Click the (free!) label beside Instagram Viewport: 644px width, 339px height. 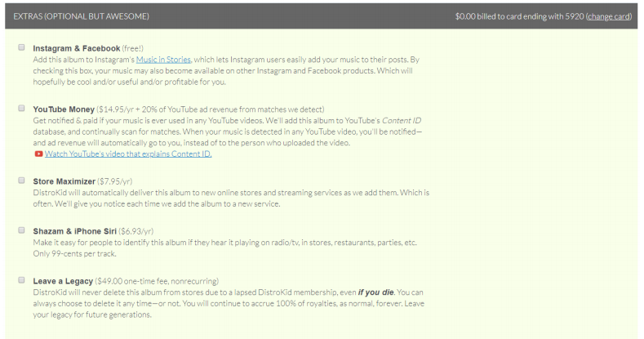[x=136, y=48]
